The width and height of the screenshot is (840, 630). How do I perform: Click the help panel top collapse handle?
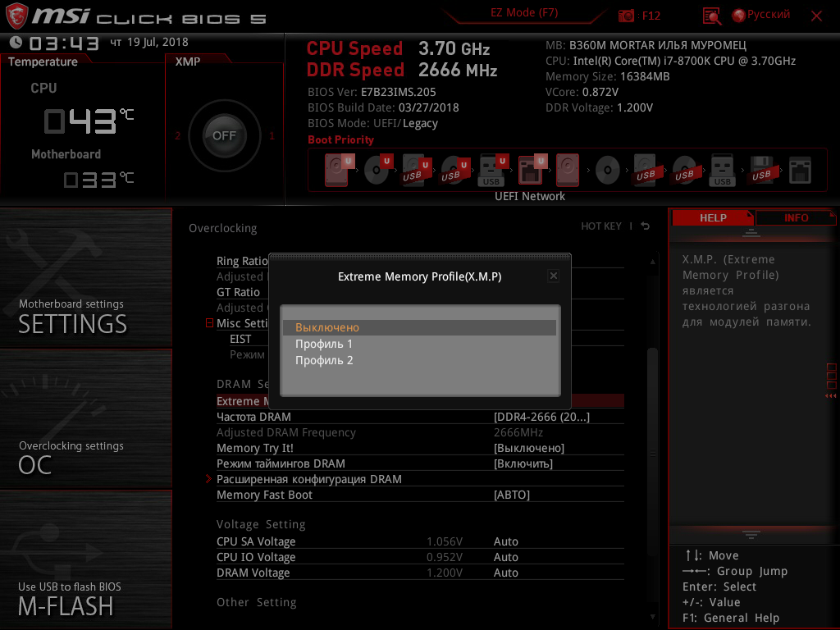[751, 232]
